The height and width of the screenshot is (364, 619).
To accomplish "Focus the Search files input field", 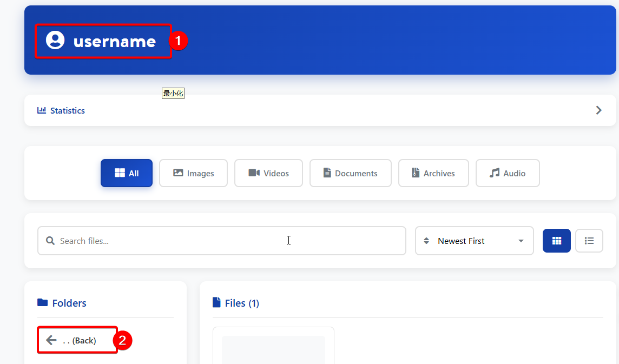I will tap(222, 241).
